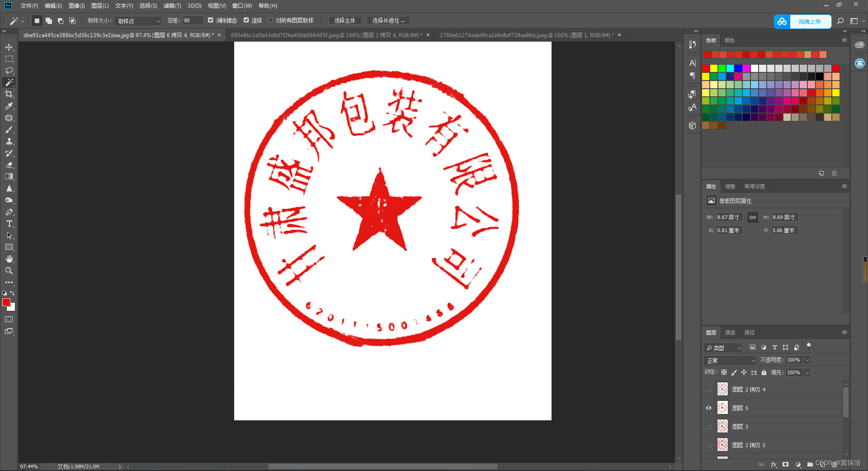This screenshot has height=471, width=868.
Task: Select the Horizontal Type tool
Action: [x=9, y=224]
